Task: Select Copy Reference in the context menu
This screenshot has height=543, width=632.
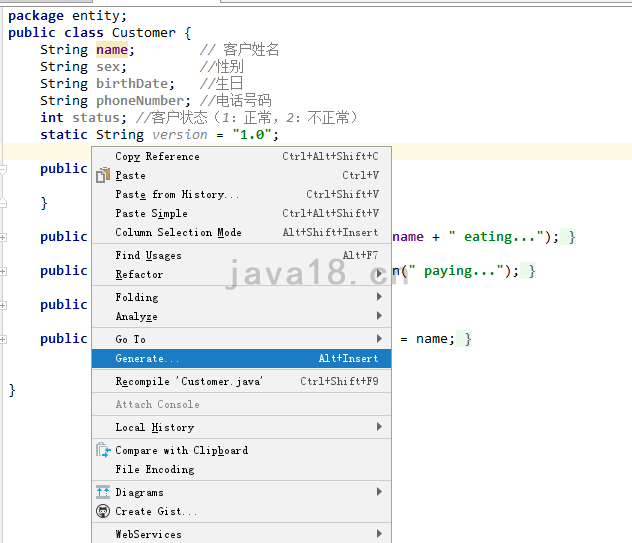Action: click(157, 156)
